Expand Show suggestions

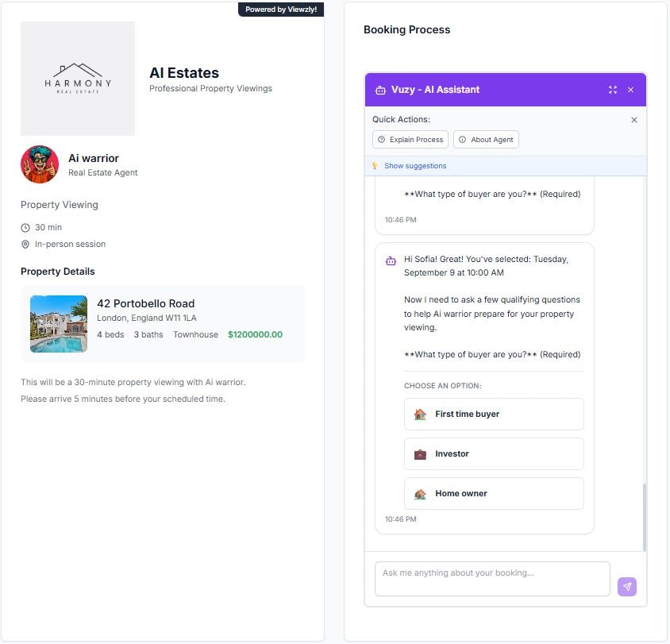click(x=414, y=166)
